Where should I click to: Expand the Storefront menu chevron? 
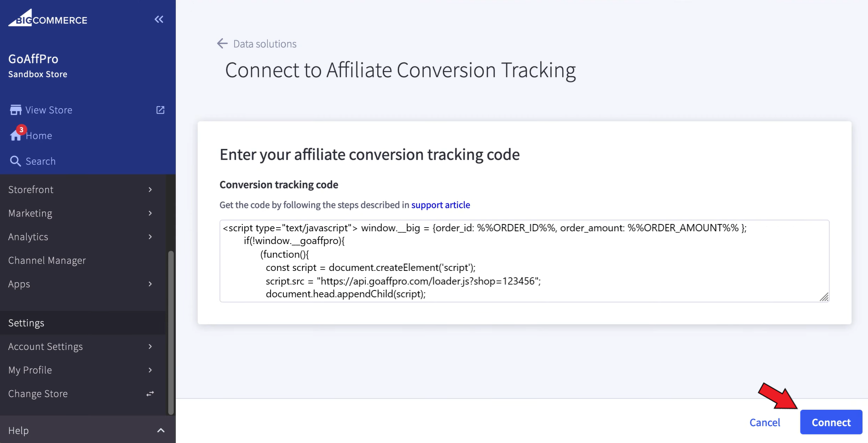tap(150, 190)
